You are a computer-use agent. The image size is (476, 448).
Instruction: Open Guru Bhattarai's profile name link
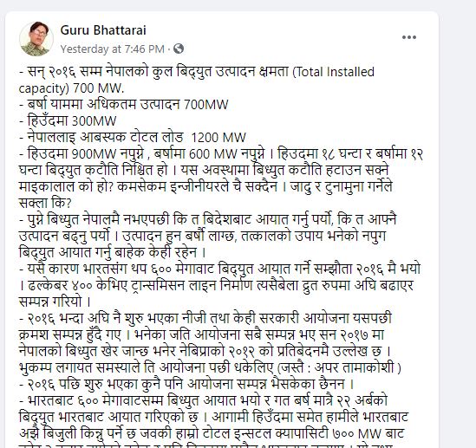[x=103, y=30]
